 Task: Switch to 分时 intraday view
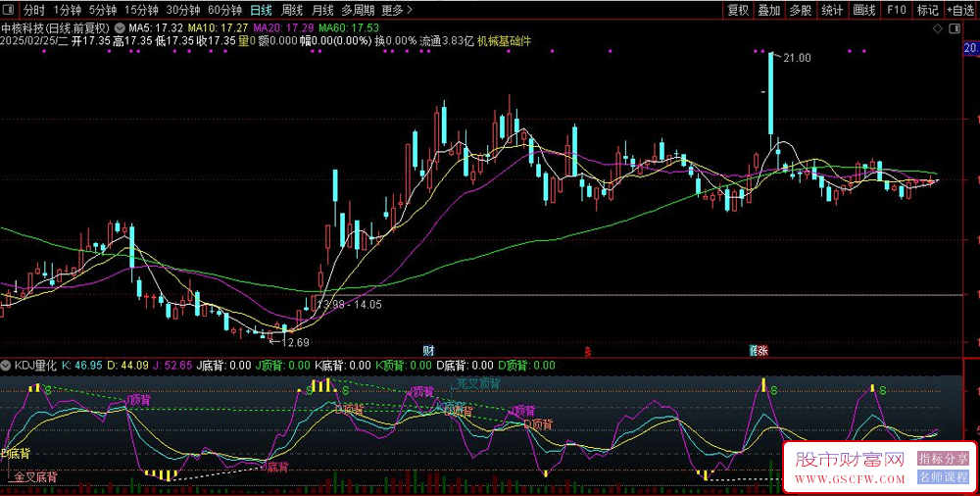coord(34,10)
